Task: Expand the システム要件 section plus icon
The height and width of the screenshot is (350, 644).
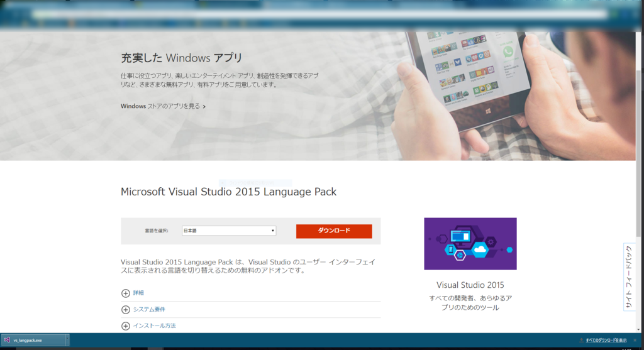Action: (x=126, y=309)
